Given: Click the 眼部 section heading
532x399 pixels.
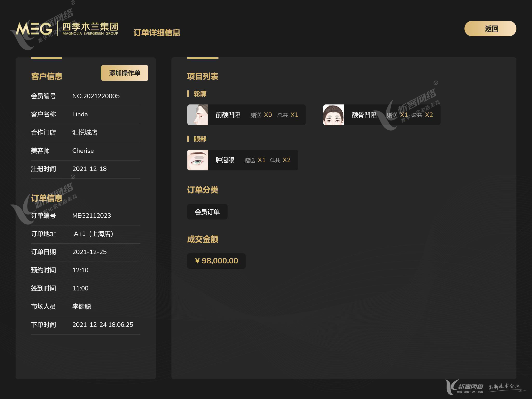Looking at the screenshot, I should [200, 139].
